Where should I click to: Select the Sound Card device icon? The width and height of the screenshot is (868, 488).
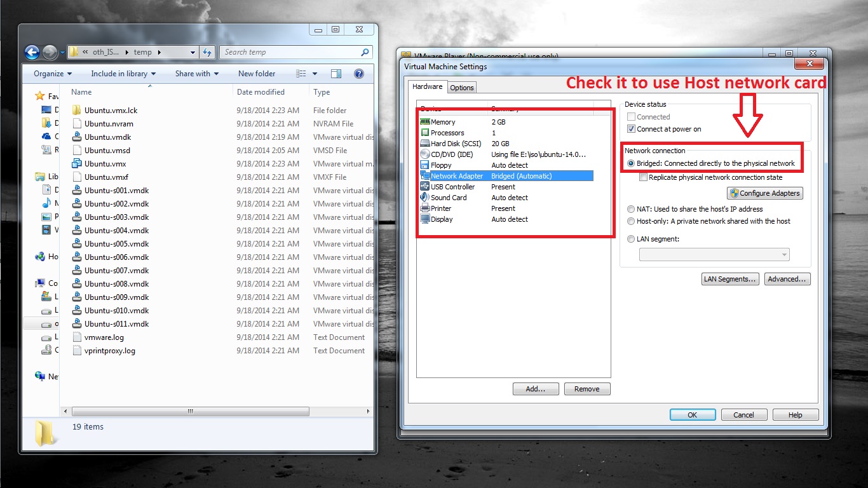[x=425, y=198]
